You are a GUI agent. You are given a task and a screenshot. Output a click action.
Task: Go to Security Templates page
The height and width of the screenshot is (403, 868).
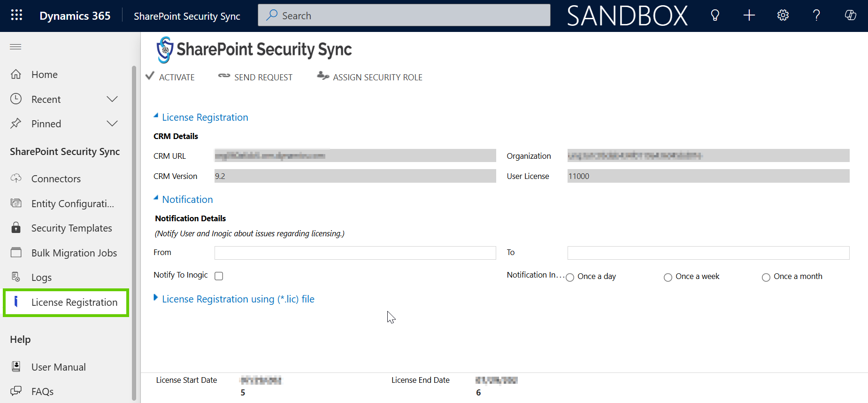pyautogui.click(x=71, y=228)
